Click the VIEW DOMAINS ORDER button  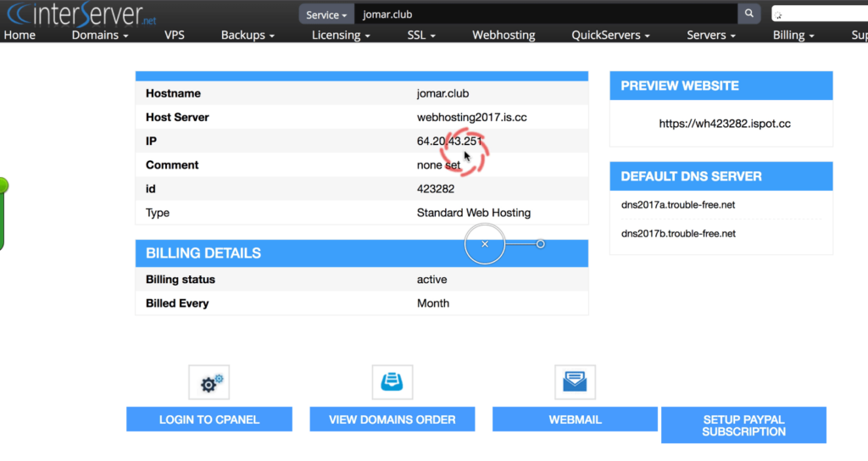pyautogui.click(x=392, y=419)
